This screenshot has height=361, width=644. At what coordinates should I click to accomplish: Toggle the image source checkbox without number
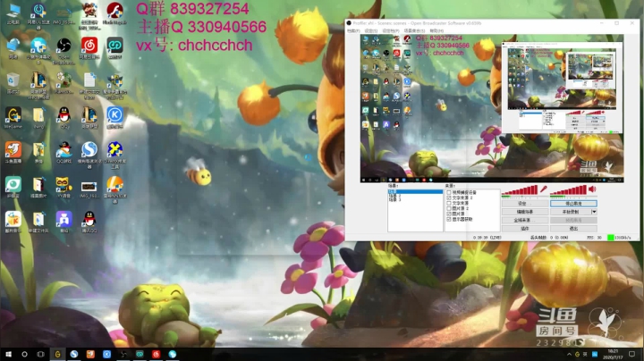tap(449, 214)
